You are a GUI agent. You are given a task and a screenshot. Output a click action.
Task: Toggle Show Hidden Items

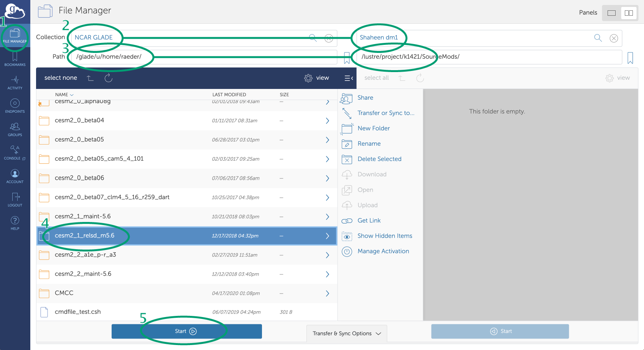tap(384, 236)
